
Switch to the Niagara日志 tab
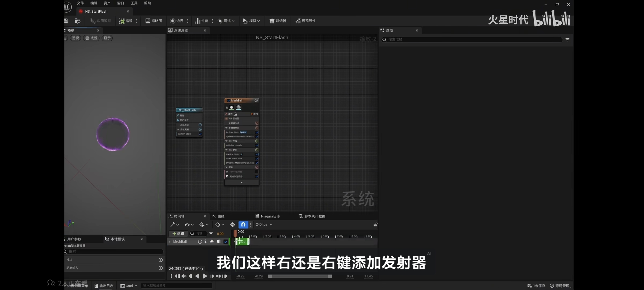(x=268, y=216)
